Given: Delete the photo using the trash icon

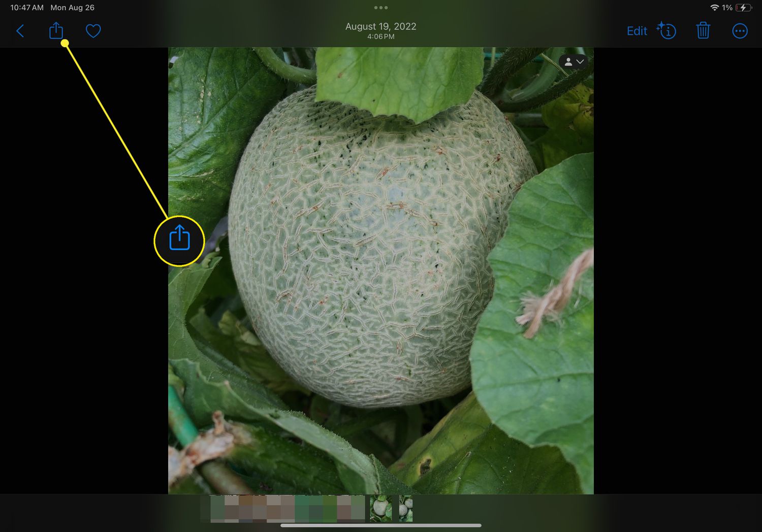Looking at the screenshot, I should click(703, 31).
